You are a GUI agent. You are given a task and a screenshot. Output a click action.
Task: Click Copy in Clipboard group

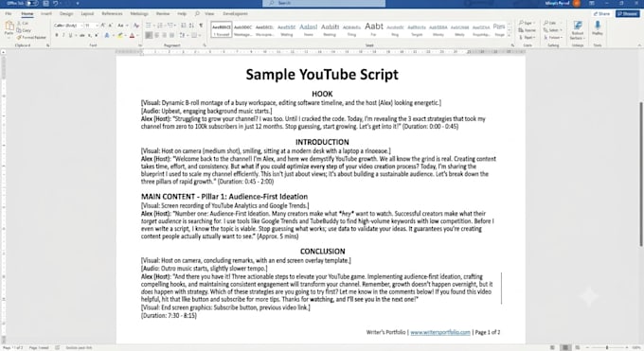point(25,30)
